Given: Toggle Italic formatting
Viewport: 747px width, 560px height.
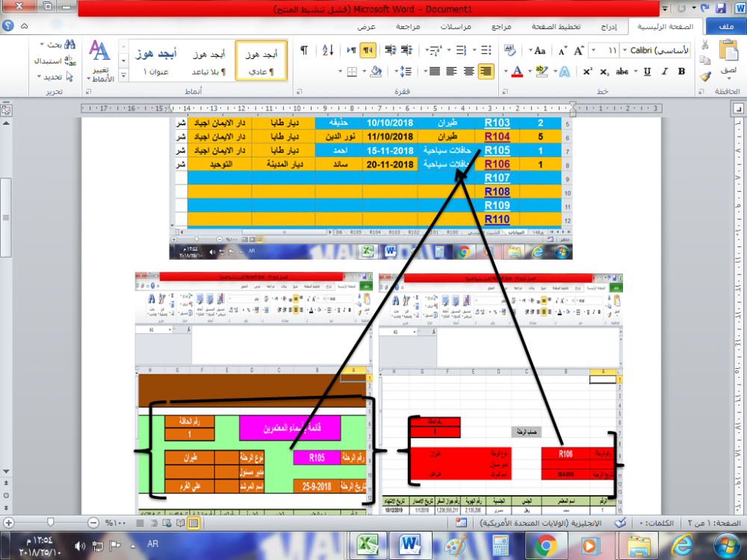Looking at the screenshot, I should [x=664, y=72].
